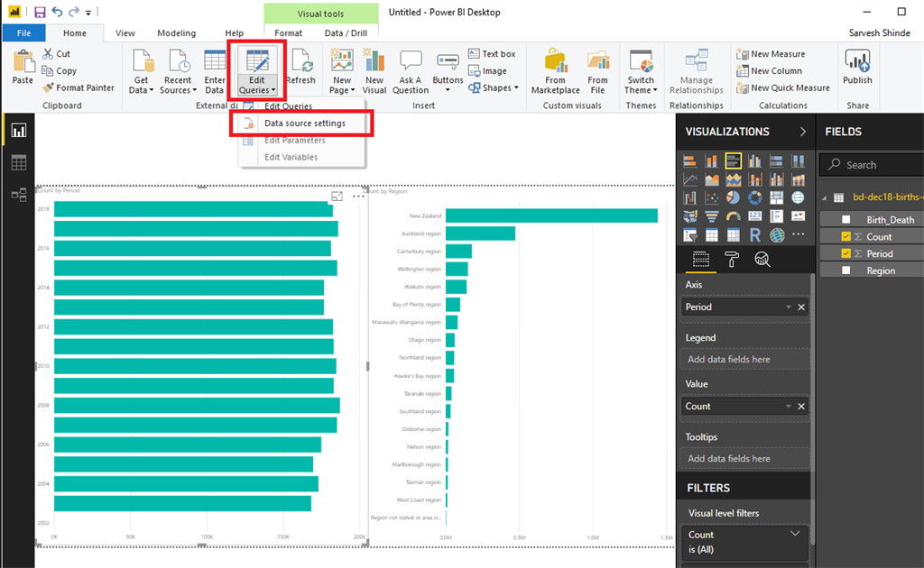
Task: Click the New Measure button
Action: click(776, 54)
